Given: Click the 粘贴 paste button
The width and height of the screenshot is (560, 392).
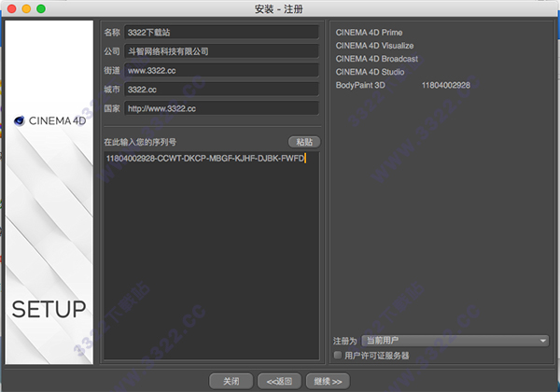Looking at the screenshot, I should tap(304, 142).
